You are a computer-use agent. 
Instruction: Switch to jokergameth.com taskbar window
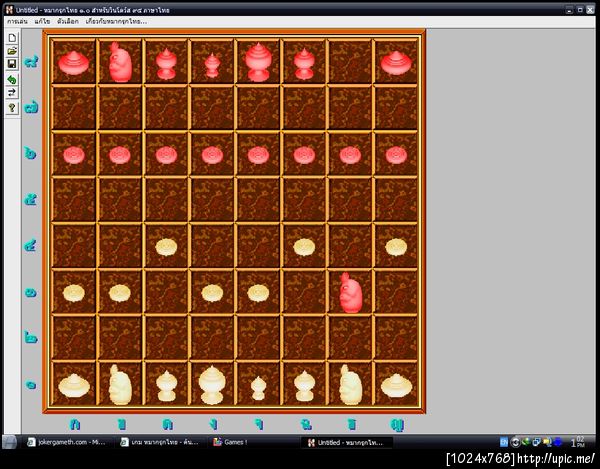click(68, 442)
